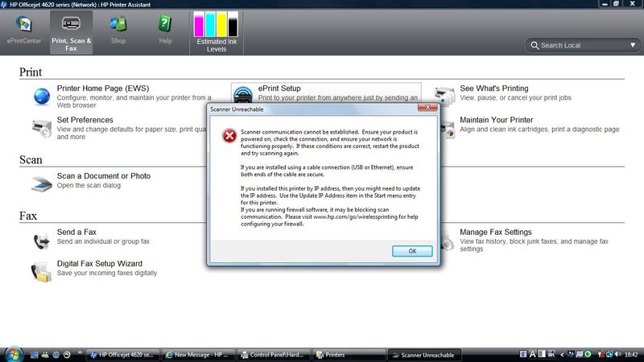Restore down the HP Printer Assistant window
The width and height of the screenshot is (644, 362).
(x=616, y=4)
